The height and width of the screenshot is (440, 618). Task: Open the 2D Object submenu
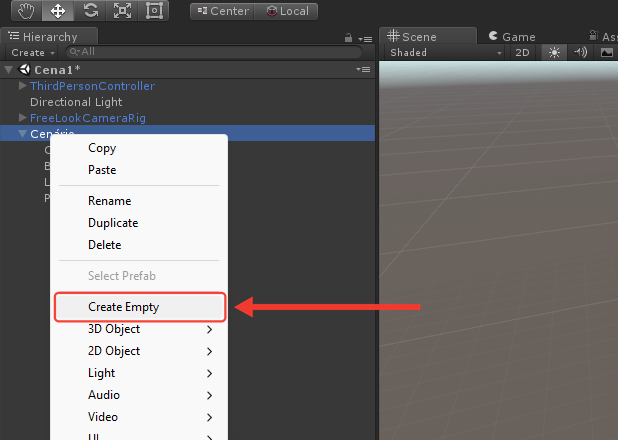pyautogui.click(x=139, y=351)
